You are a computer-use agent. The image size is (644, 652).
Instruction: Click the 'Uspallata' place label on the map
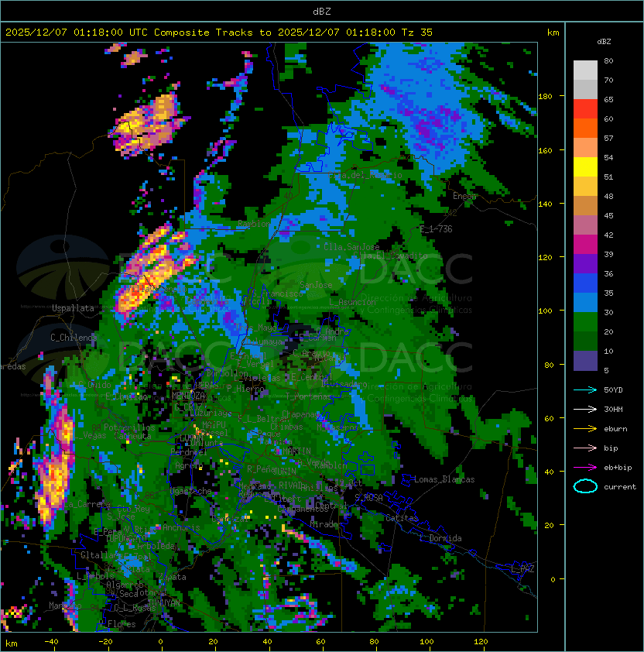pos(73,308)
